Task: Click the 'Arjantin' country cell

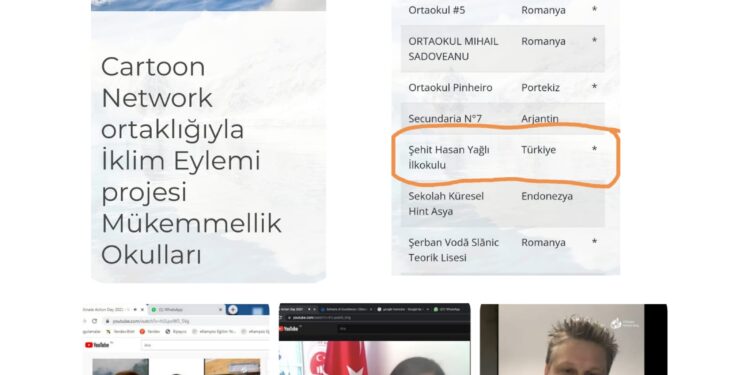Action: coord(540,119)
